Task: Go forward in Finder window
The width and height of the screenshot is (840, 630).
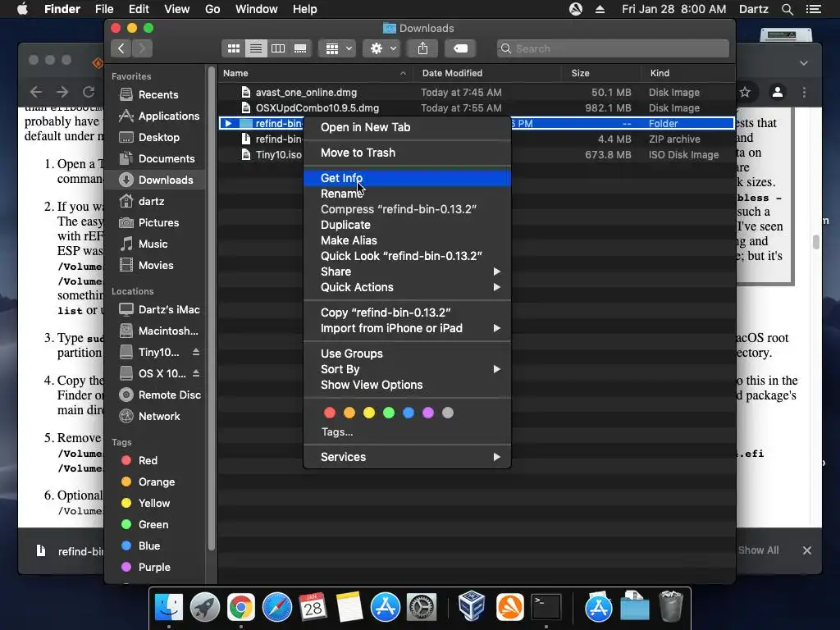Action: point(143,48)
